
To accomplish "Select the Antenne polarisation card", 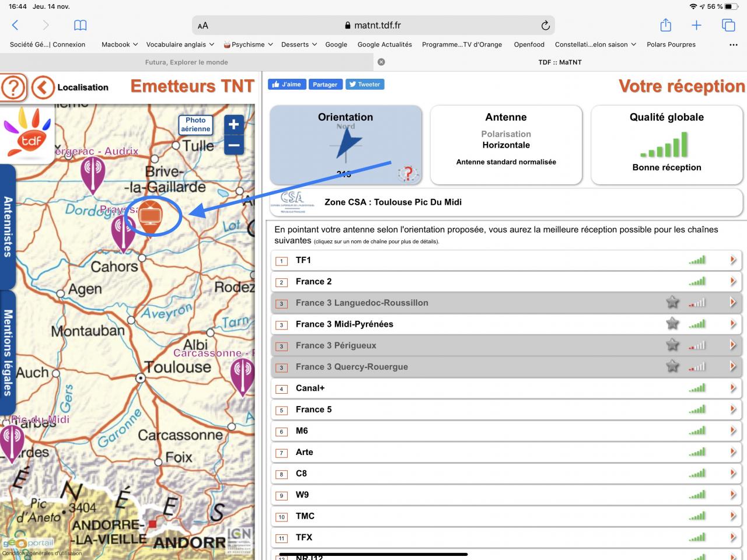I will coord(506,145).
